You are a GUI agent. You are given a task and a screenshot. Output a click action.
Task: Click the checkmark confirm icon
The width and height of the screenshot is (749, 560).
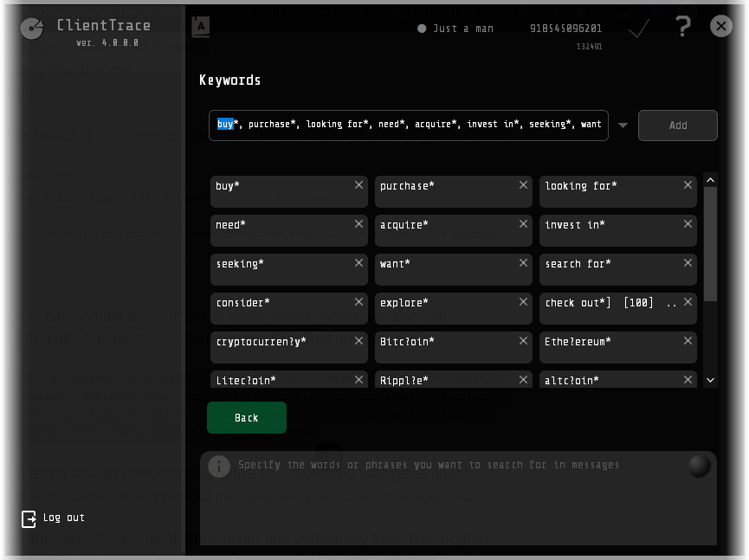coord(639,29)
